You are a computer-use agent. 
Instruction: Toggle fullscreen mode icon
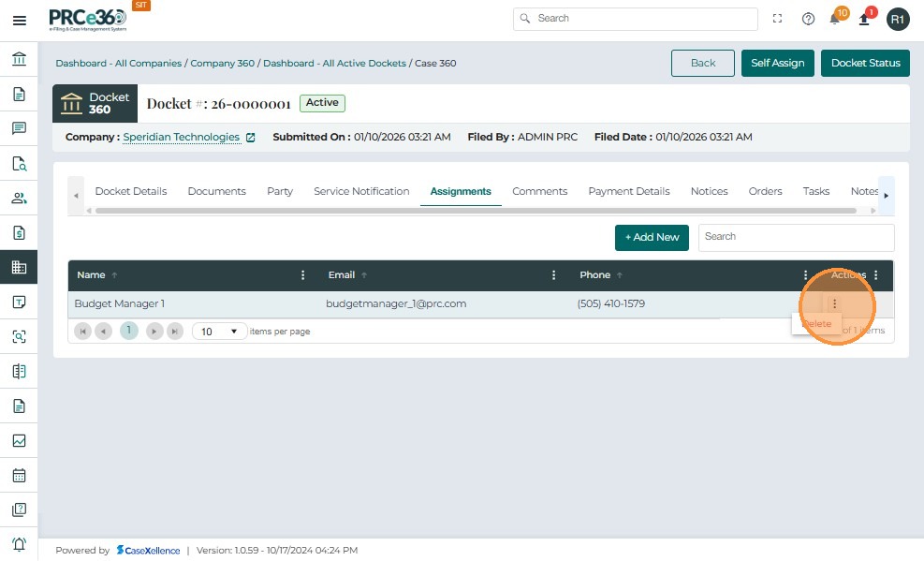[777, 19]
